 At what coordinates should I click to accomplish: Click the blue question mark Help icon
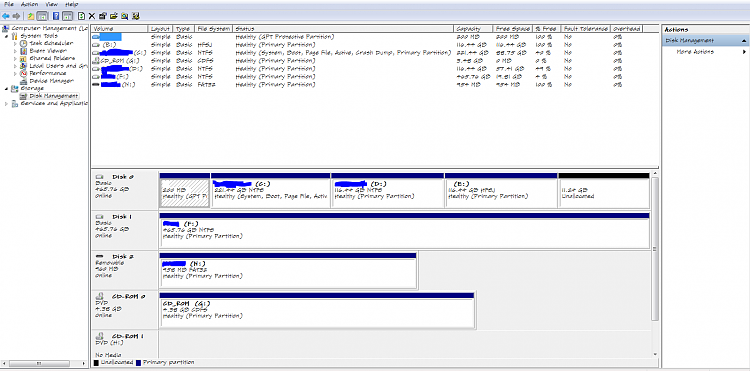coord(56,16)
